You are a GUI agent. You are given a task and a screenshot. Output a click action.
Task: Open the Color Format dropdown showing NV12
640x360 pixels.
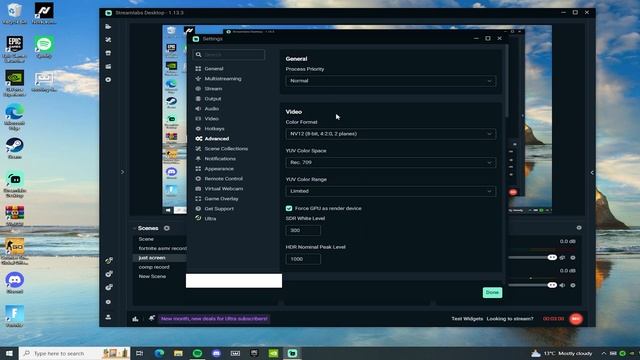coord(391,134)
